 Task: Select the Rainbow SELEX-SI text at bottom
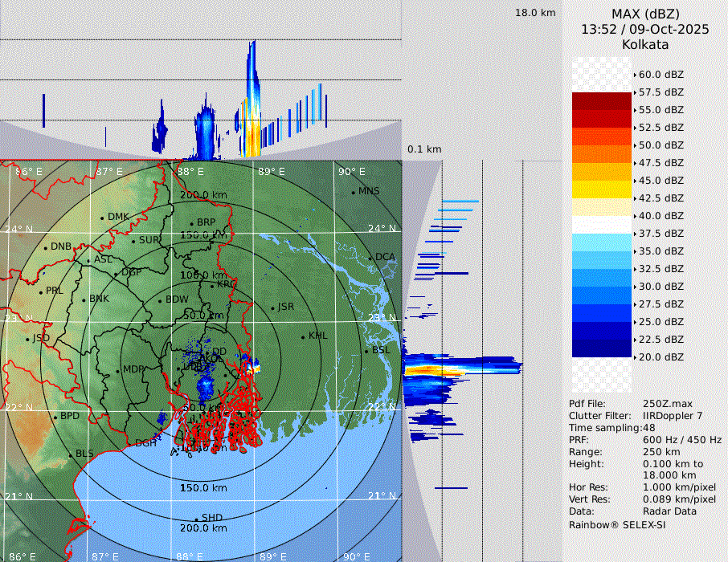pos(617,524)
